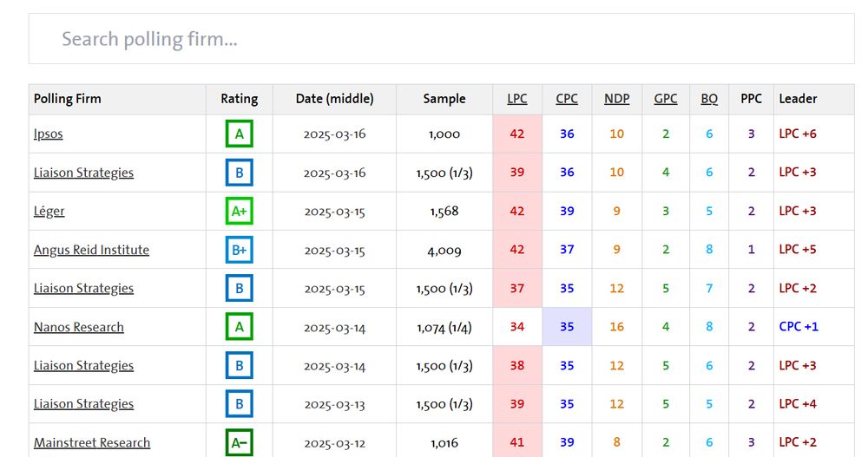The image size is (868, 457).
Task: Click the B rating badge in the 2025-03-15 Liaison row
Action: [240, 288]
